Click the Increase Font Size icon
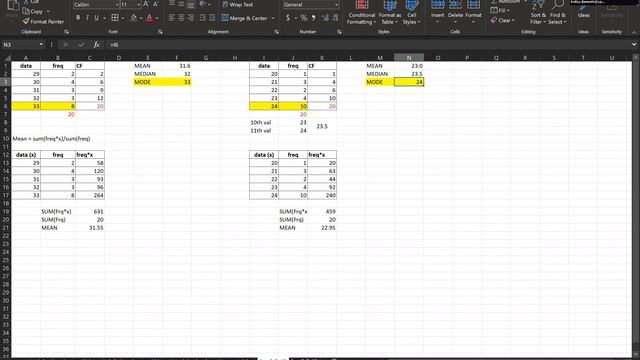The height and width of the screenshot is (360, 640). coord(146,4)
